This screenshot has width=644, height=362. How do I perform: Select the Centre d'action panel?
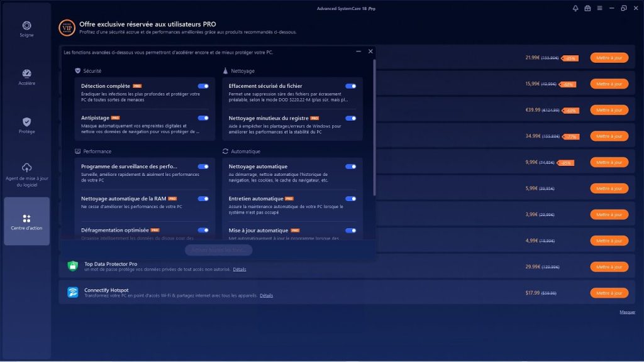click(x=26, y=221)
